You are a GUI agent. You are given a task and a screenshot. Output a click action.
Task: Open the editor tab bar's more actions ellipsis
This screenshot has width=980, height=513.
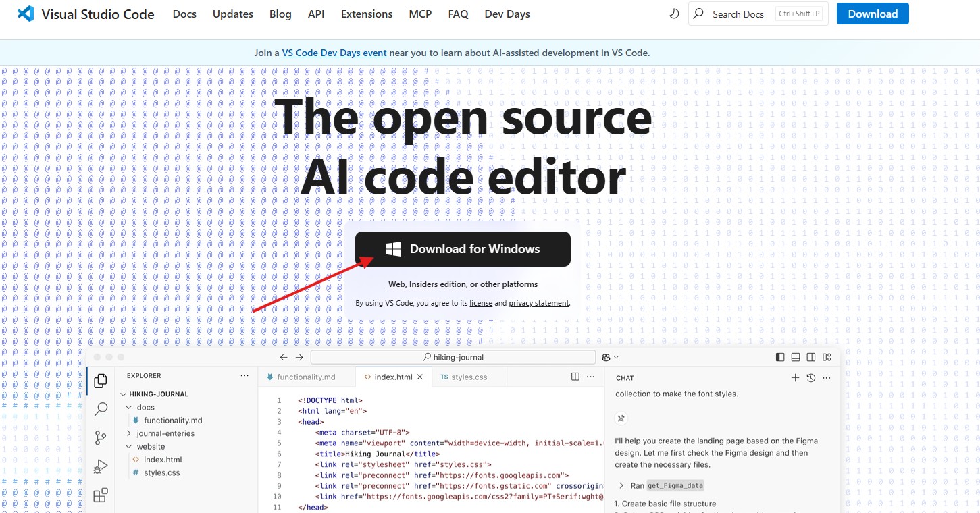pyautogui.click(x=591, y=377)
